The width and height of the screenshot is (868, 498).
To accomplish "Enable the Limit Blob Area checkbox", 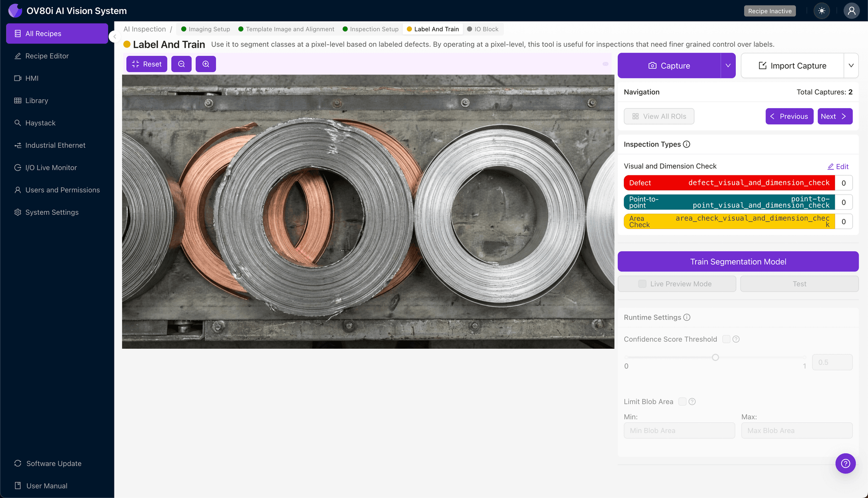I will pos(682,401).
